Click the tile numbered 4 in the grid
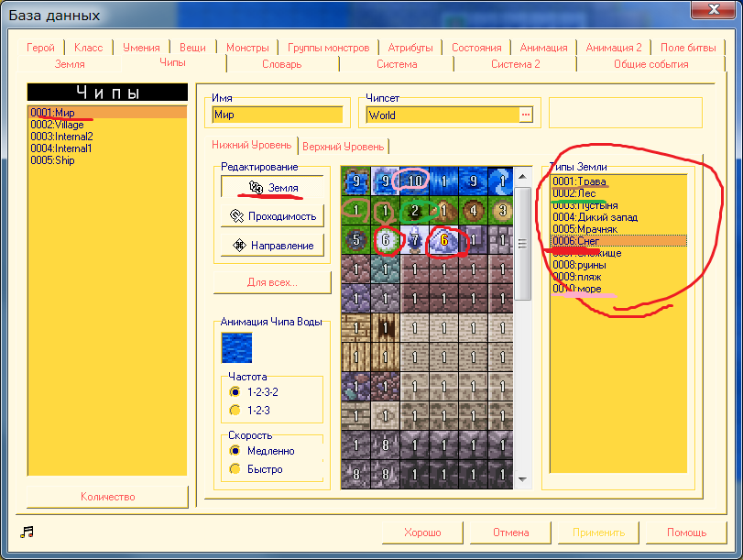Screen dimensions: 743x560 tap(474, 211)
